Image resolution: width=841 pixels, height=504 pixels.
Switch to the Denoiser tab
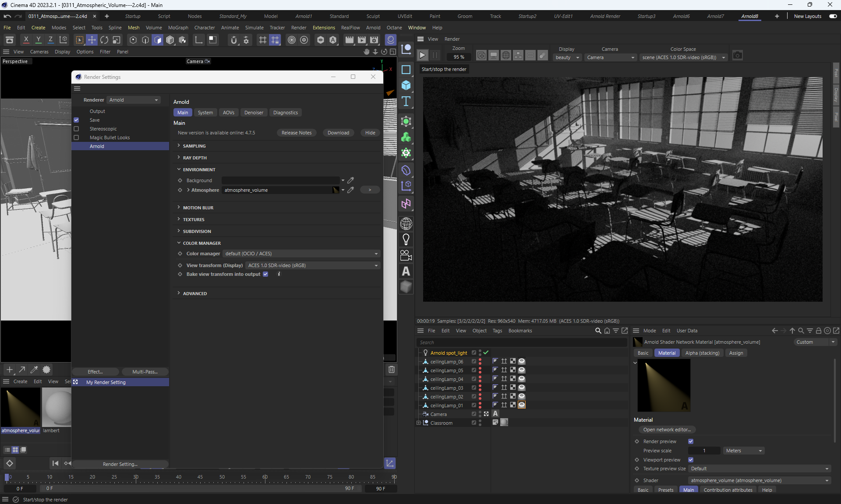pos(254,113)
